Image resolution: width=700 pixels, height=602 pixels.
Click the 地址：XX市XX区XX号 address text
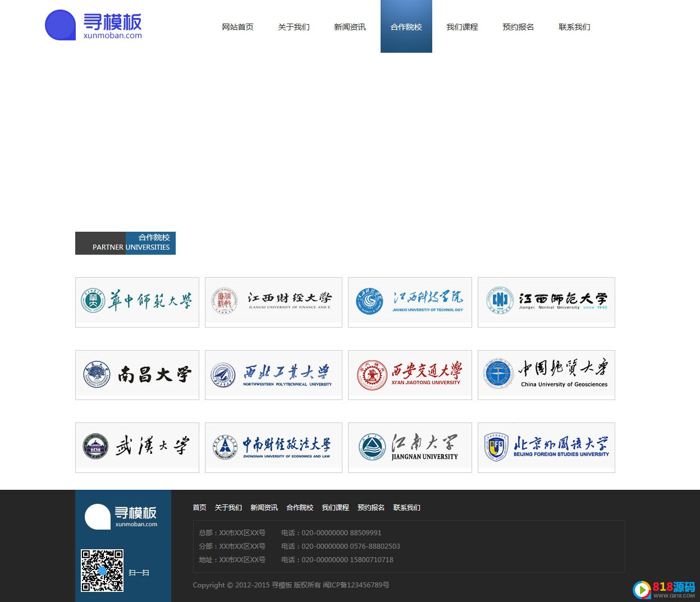232,560
